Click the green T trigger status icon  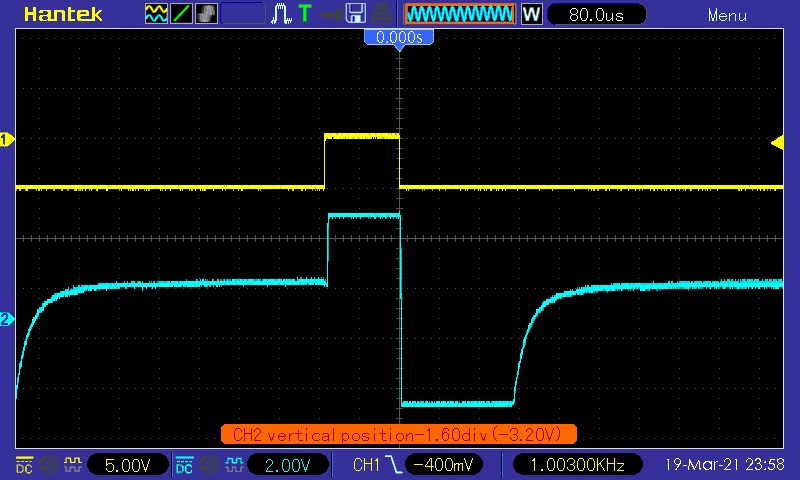pyautogui.click(x=305, y=14)
